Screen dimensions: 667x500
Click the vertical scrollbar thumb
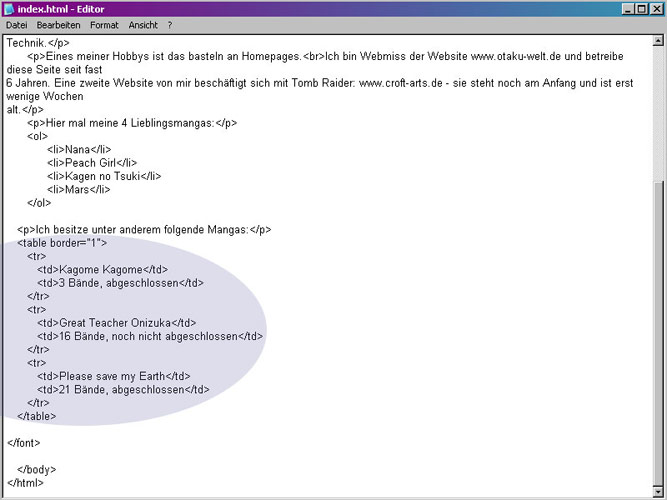pos(658,333)
